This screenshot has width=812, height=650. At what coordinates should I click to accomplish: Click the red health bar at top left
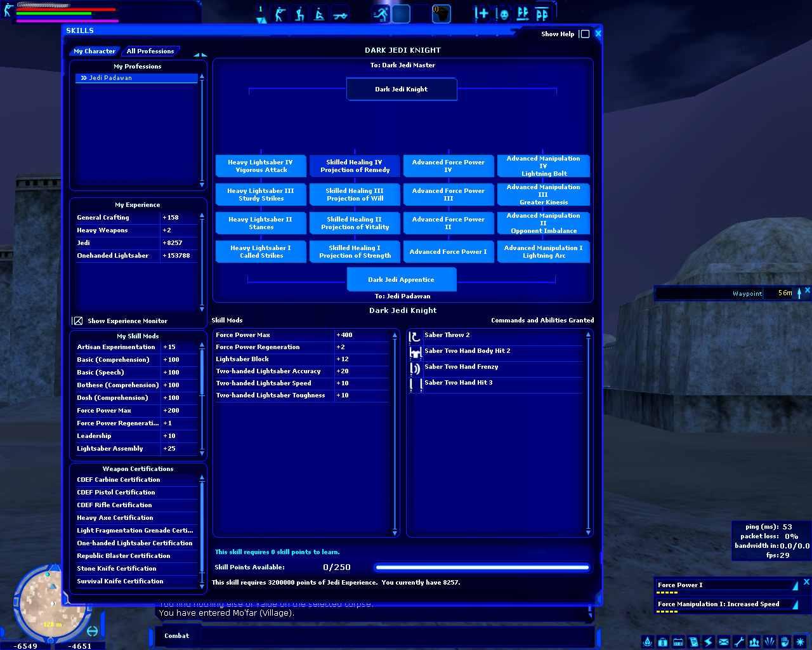click(66, 9)
